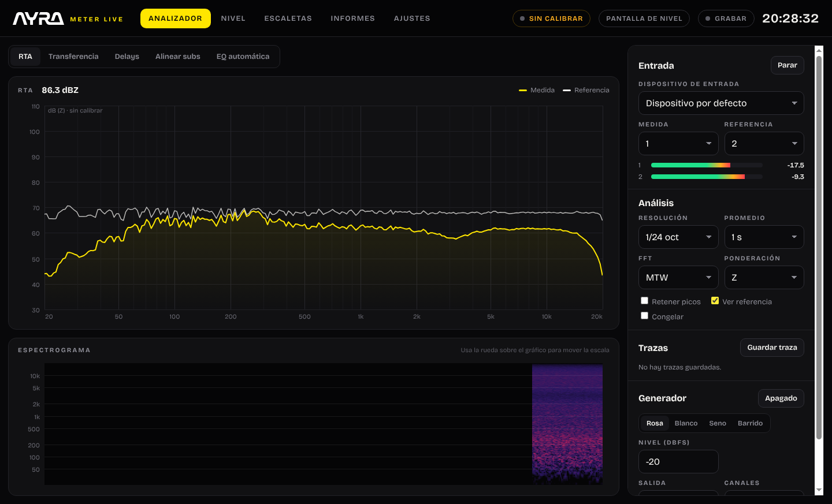Go to the INFORMES tab
This screenshot has height=504, width=832.
click(x=353, y=18)
